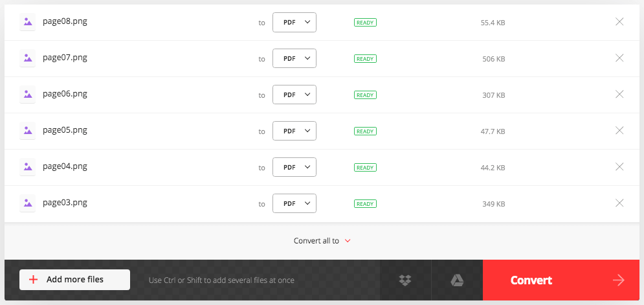Viewport: 644px width, 305px height.
Task: Open the PDF format dropdown for page06.png
Action: click(294, 95)
